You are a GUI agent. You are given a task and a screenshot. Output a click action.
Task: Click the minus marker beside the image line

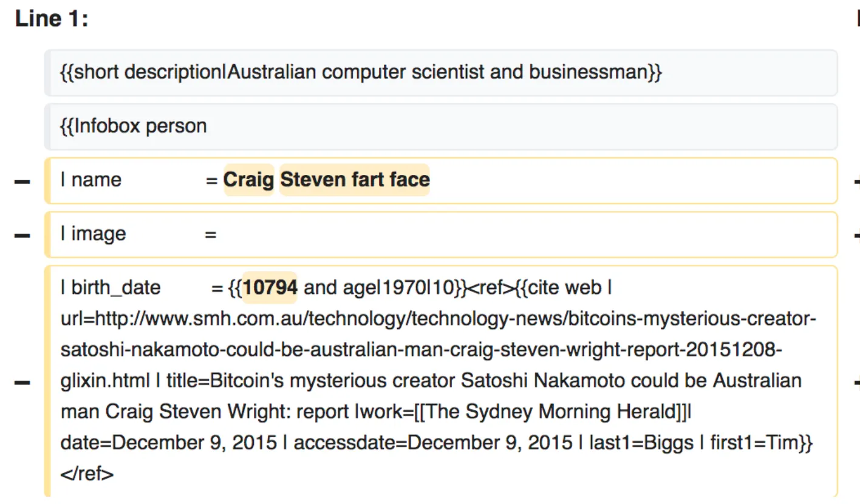[22, 236]
